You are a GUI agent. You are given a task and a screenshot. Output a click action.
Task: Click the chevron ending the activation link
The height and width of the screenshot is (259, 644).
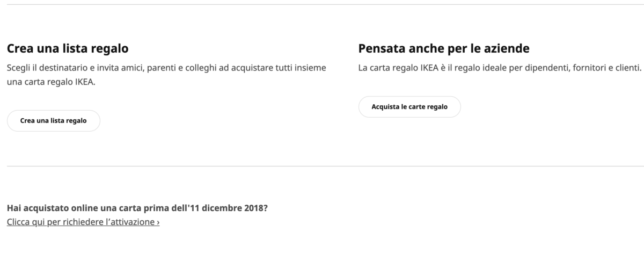pos(158,222)
